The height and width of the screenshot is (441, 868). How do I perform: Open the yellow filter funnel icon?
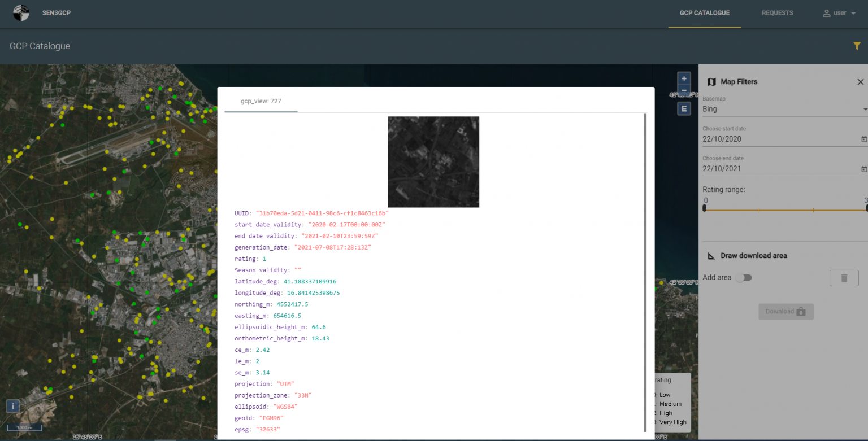(x=857, y=46)
